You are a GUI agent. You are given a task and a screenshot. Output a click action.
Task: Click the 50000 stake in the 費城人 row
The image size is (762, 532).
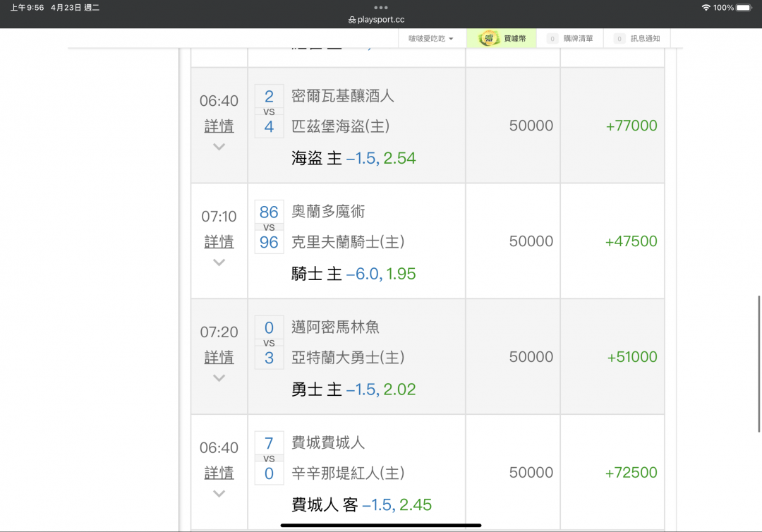(531, 473)
